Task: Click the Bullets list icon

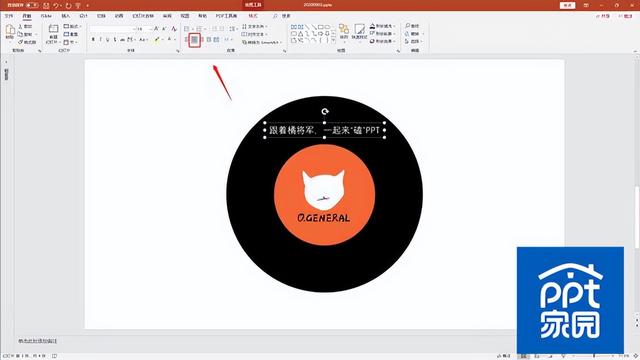Action: pyautogui.click(x=187, y=29)
